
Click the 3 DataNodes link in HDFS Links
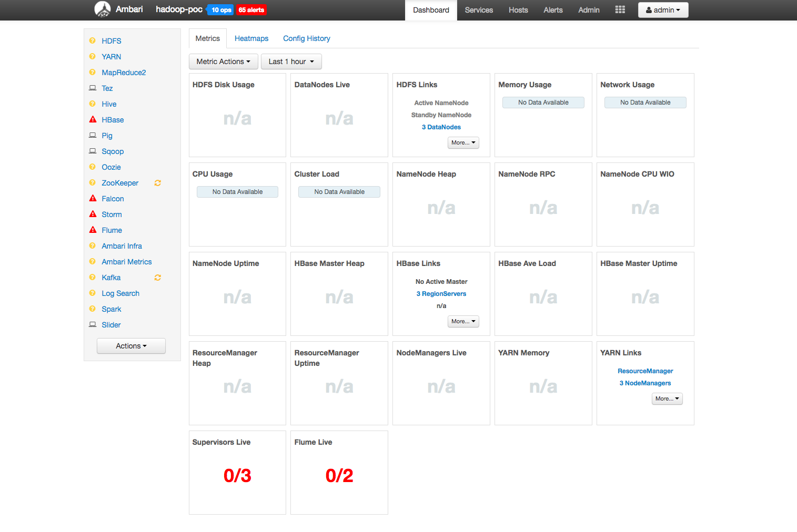[441, 127]
